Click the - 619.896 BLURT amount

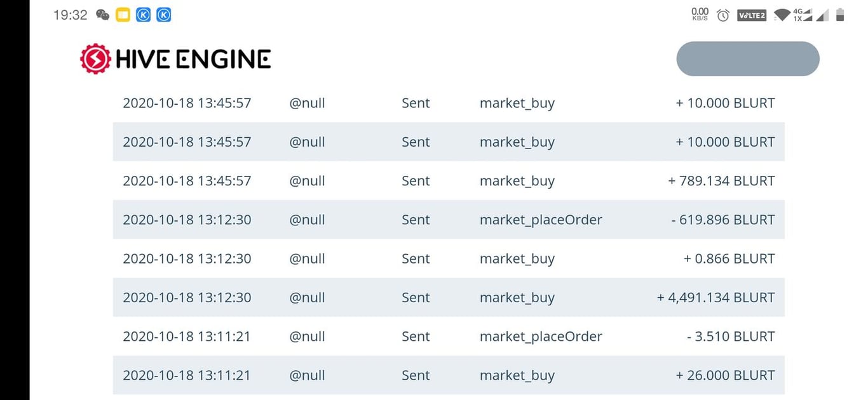(x=723, y=220)
